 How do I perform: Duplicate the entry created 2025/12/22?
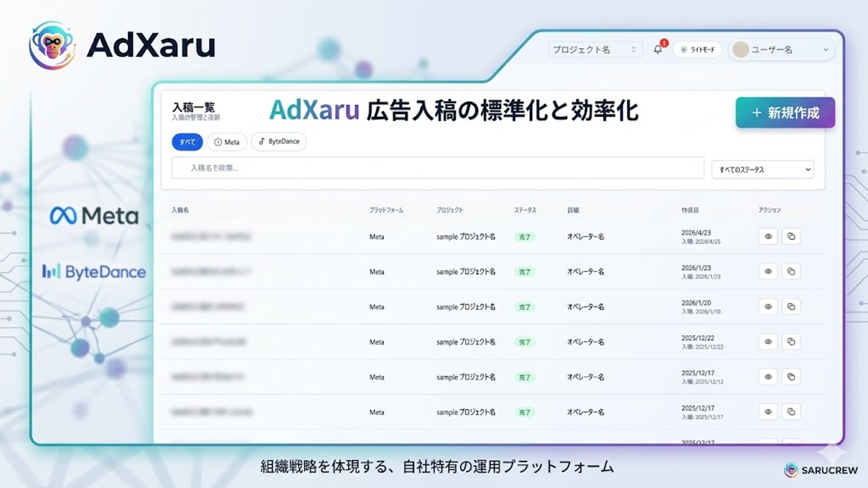[x=791, y=342]
